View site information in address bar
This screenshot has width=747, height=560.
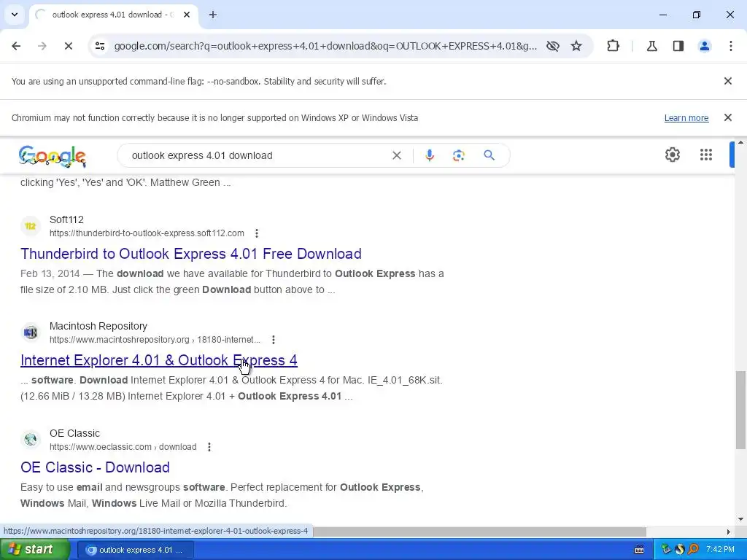tap(100, 46)
